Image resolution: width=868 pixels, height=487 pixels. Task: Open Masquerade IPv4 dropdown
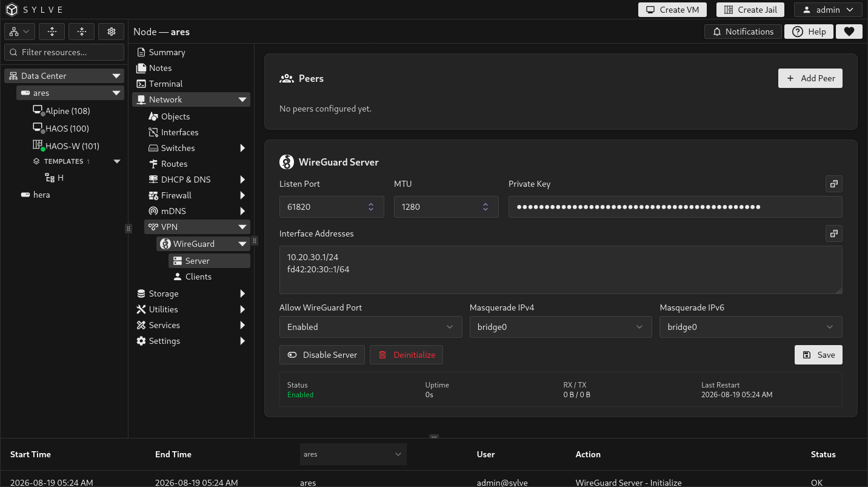coord(561,327)
